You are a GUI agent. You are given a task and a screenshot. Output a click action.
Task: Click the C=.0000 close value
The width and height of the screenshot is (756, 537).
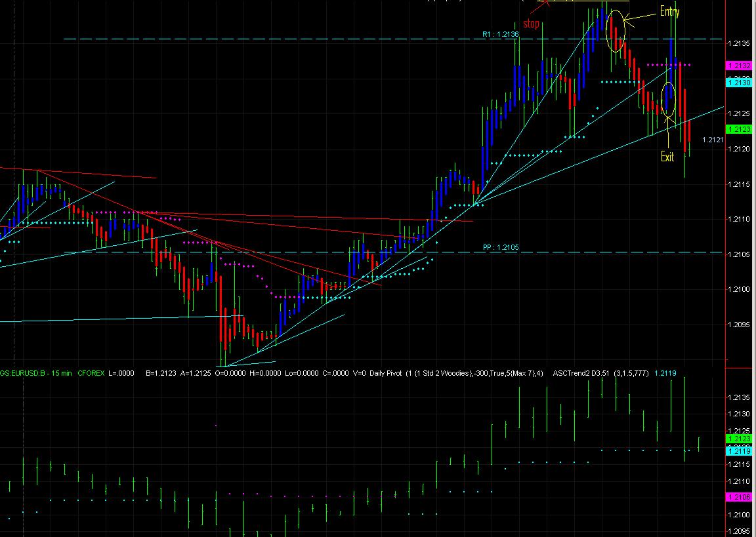[335, 373]
